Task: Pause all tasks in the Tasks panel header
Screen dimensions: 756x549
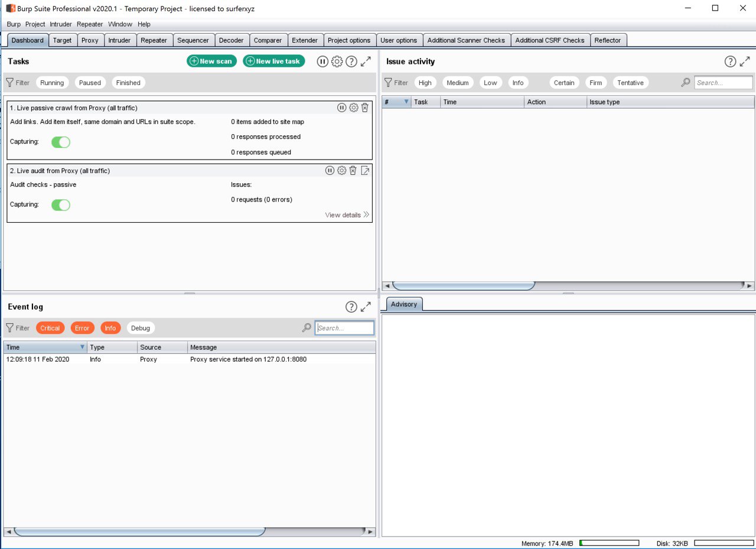Action: 322,61
